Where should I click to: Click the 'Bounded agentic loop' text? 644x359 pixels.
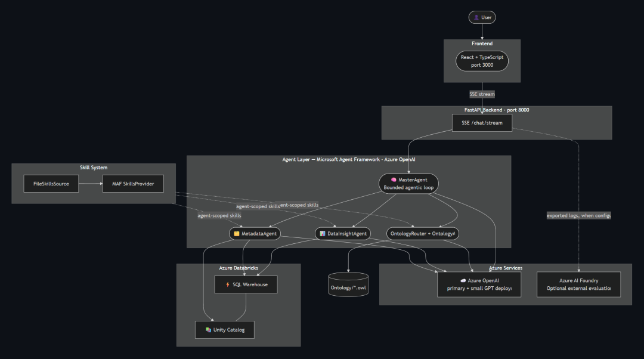coord(408,188)
